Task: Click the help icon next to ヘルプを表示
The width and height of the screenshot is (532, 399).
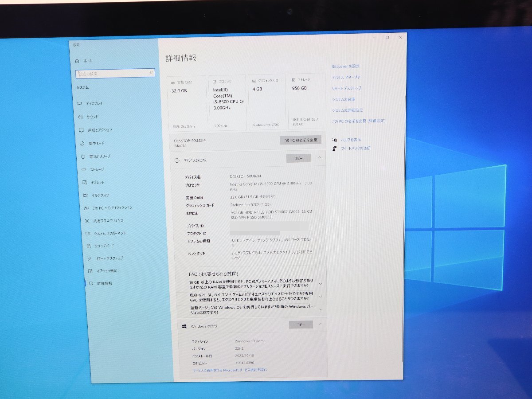Action: pos(334,140)
